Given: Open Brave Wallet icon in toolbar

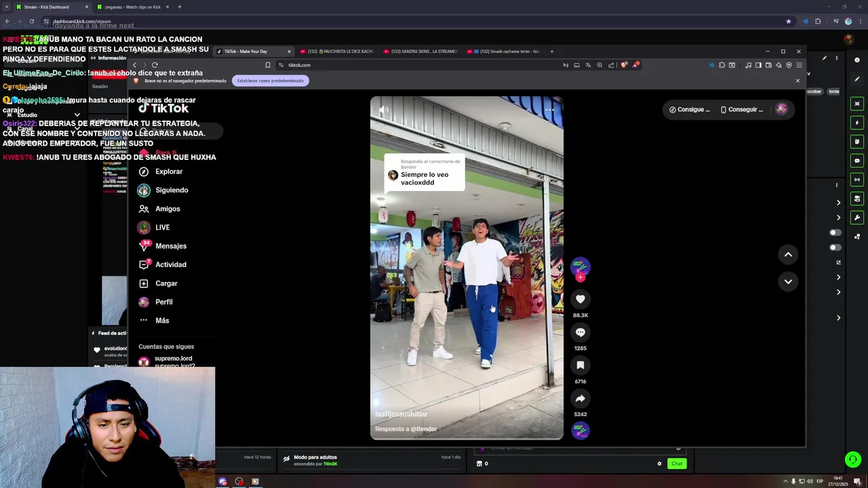Looking at the screenshot, I should (x=768, y=65).
